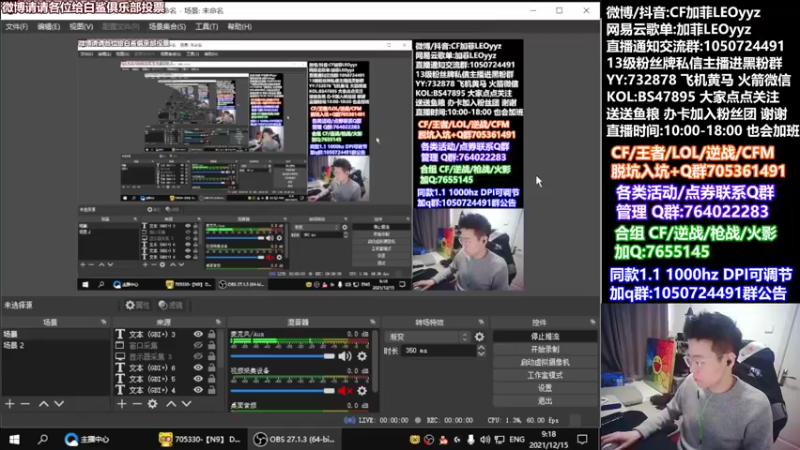
Task: Open the 文件(F) menu
Action: 17,27
